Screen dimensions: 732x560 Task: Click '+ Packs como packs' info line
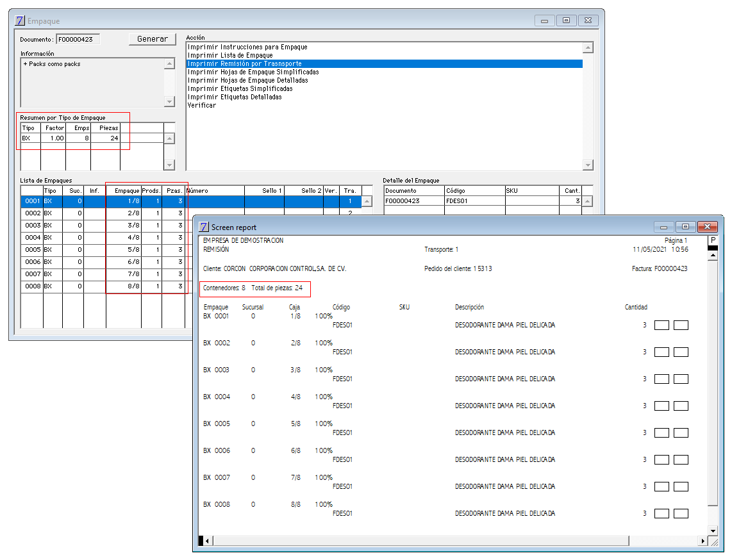(52, 64)
